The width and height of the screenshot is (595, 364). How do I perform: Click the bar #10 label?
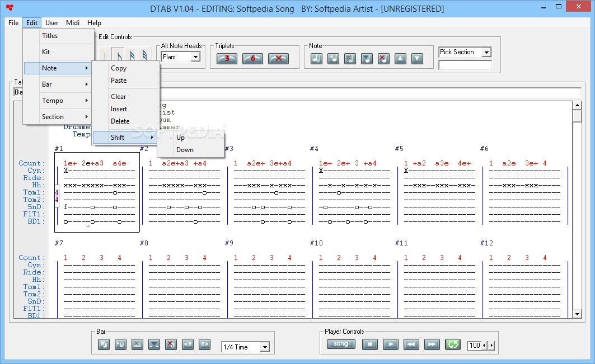[x=316, y=243]
